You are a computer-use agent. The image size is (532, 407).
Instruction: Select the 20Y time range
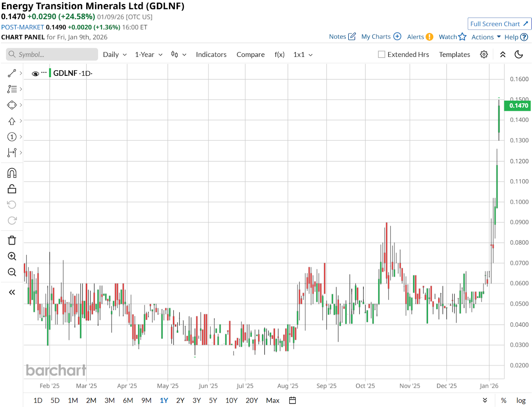click(x=252, y=400)
